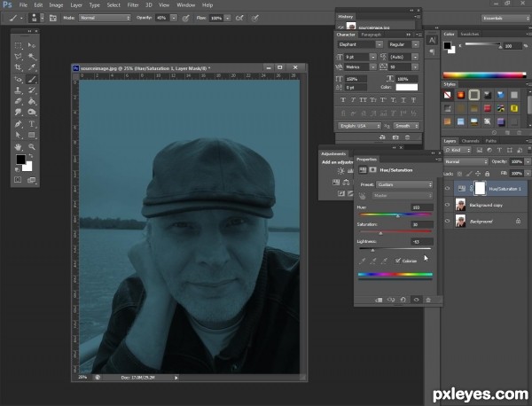Select the Red Eye healing tool

pos(19,80)
